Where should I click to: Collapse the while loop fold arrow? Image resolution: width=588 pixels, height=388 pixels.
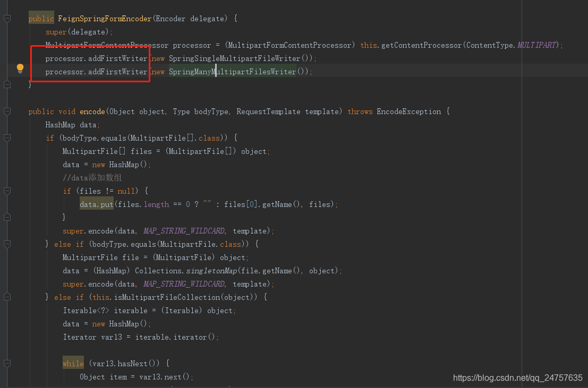[7, 363]
